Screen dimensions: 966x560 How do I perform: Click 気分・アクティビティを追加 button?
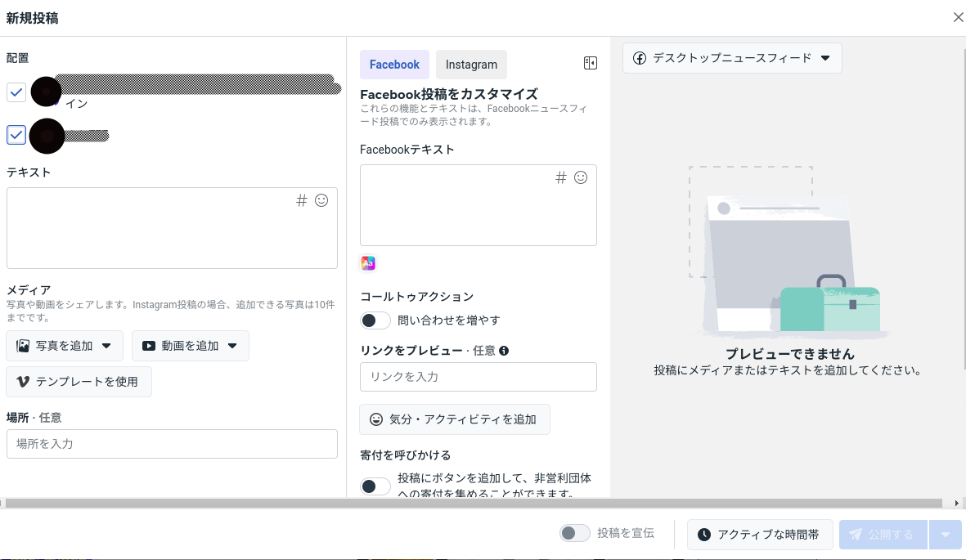455,419
